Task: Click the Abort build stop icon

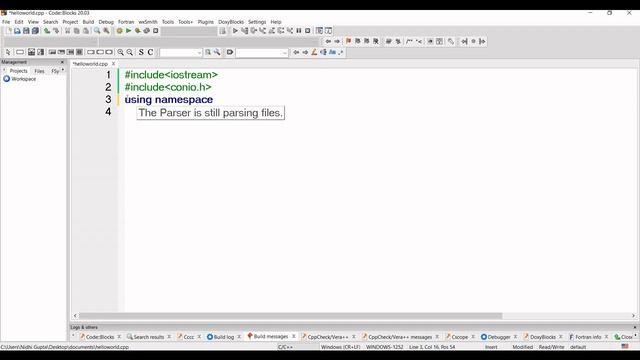Action: pyautogui.click(x=156, y=31)
